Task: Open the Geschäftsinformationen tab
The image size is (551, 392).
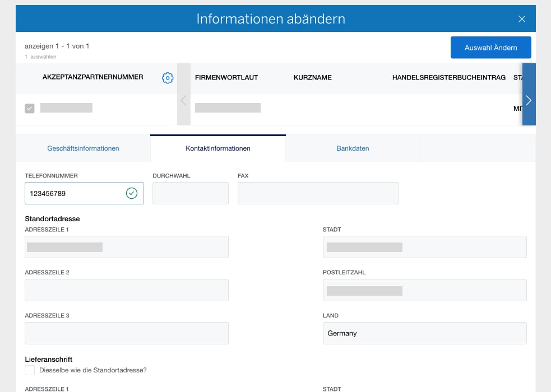Action: [x=82, y=148]
